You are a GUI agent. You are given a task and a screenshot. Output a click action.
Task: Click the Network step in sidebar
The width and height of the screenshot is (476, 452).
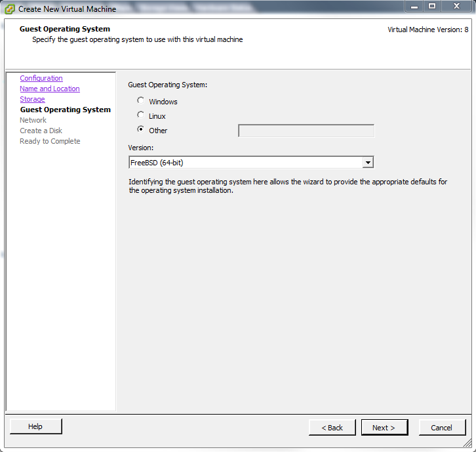click(x=33, y=120)
